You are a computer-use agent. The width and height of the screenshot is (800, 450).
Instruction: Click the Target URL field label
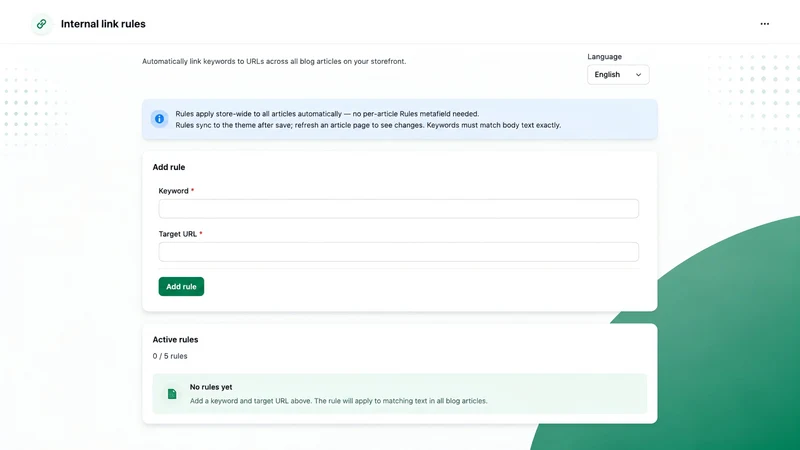[178, 234]
